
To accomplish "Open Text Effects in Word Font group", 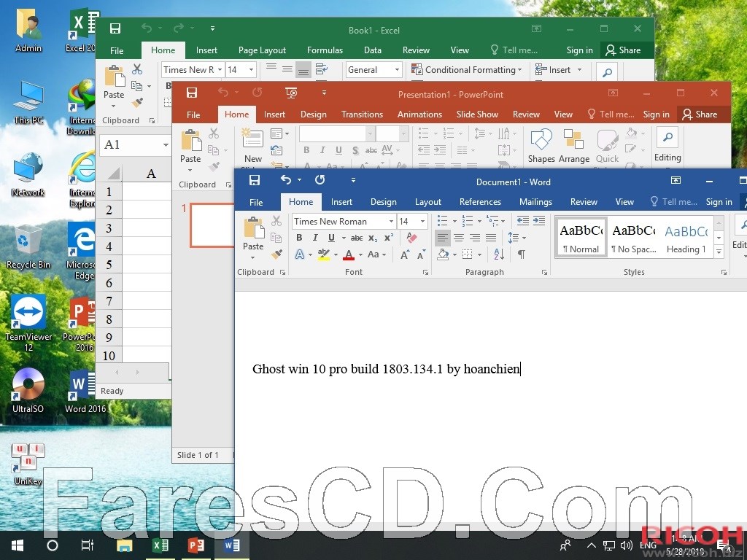I will click(x=300, y=254).
